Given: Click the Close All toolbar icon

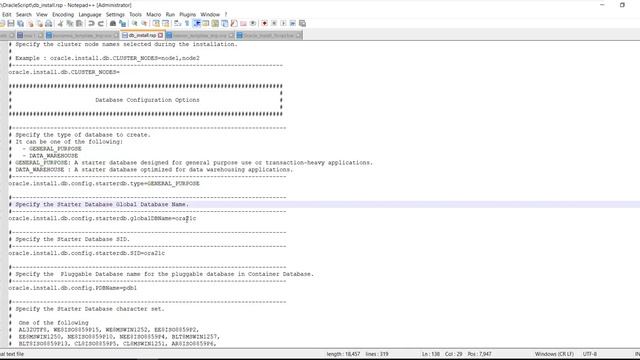Looking at the screenshot, I should 40,23.
